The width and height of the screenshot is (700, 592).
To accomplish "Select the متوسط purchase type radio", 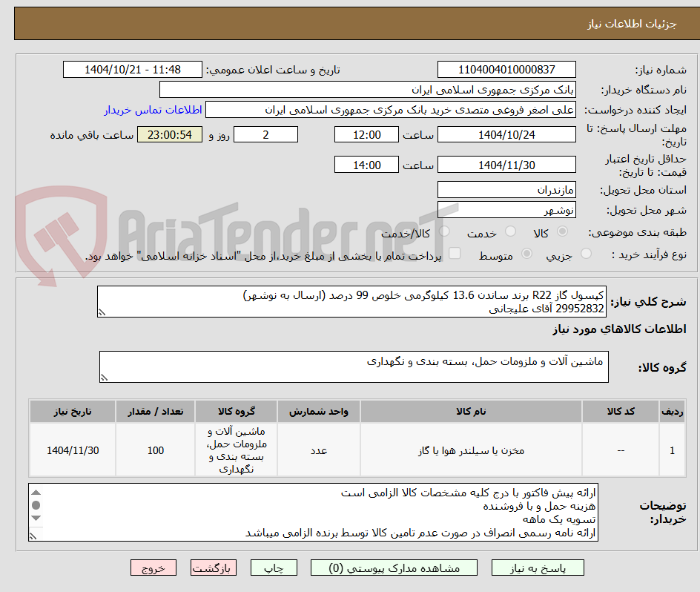I will (526, 254).
